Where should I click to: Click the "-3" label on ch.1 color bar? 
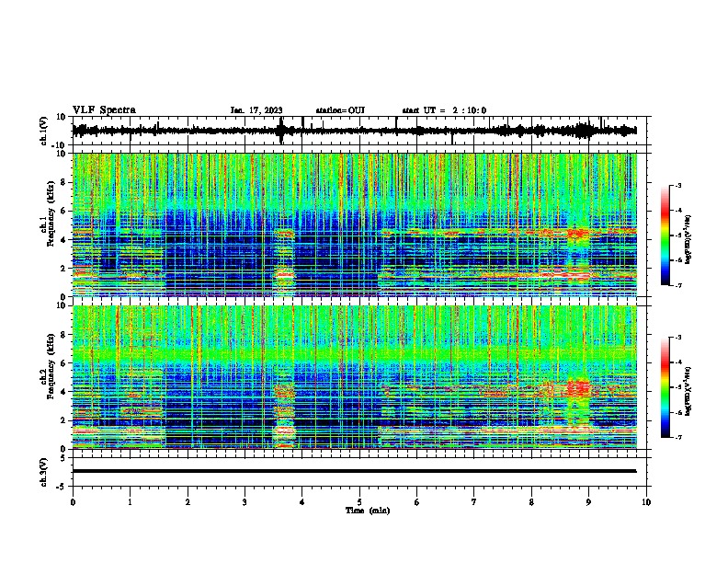pyautogui.click(x=677, y=185)
